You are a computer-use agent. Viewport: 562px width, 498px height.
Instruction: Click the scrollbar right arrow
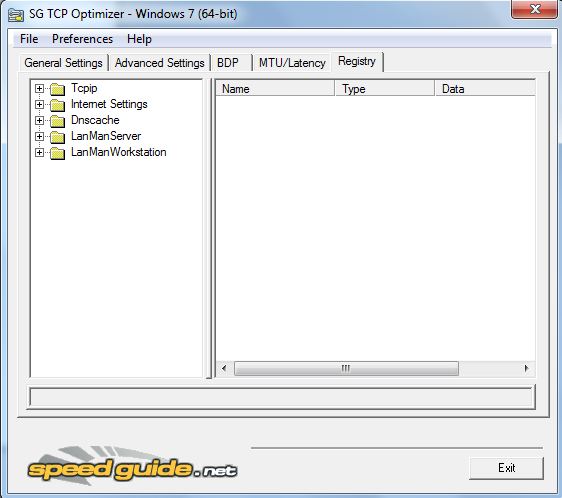point(527,369)
